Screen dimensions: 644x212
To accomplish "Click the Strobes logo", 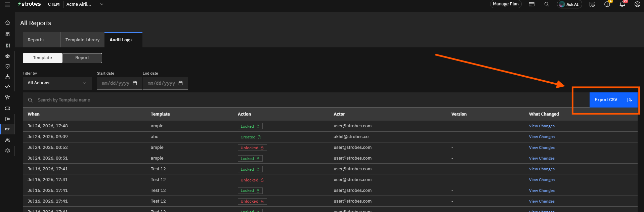I will (x=30, y=4).
